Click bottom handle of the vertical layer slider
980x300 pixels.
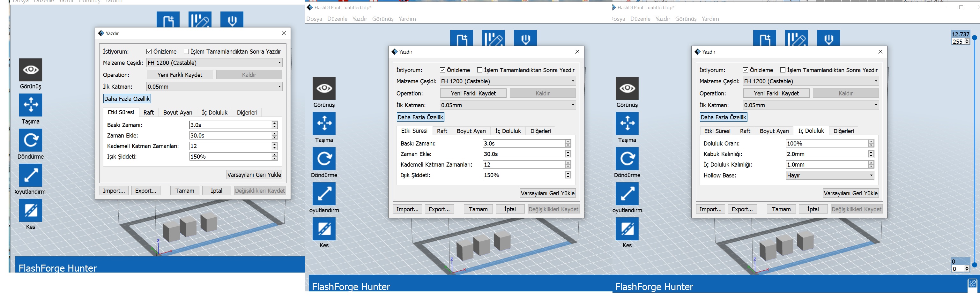coord(974,265)
